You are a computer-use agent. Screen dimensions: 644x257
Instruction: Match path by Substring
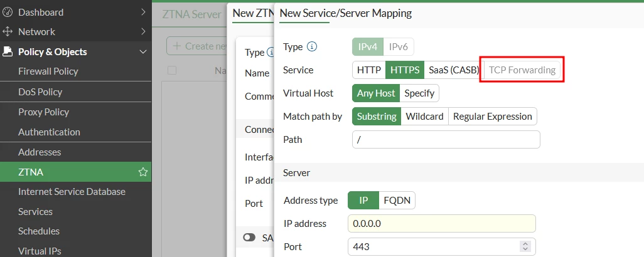377,117
